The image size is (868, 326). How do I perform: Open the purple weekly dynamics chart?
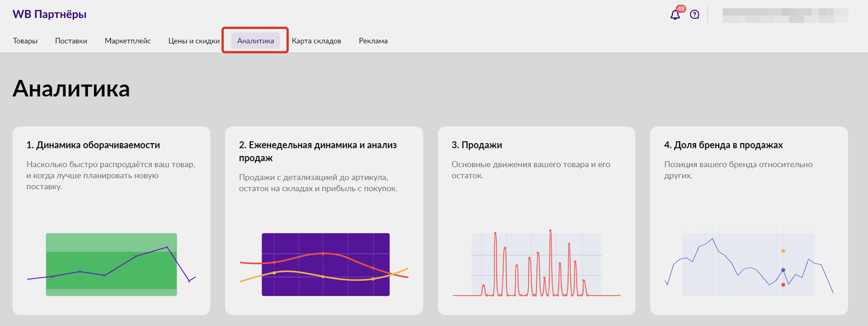click(324, 265)
